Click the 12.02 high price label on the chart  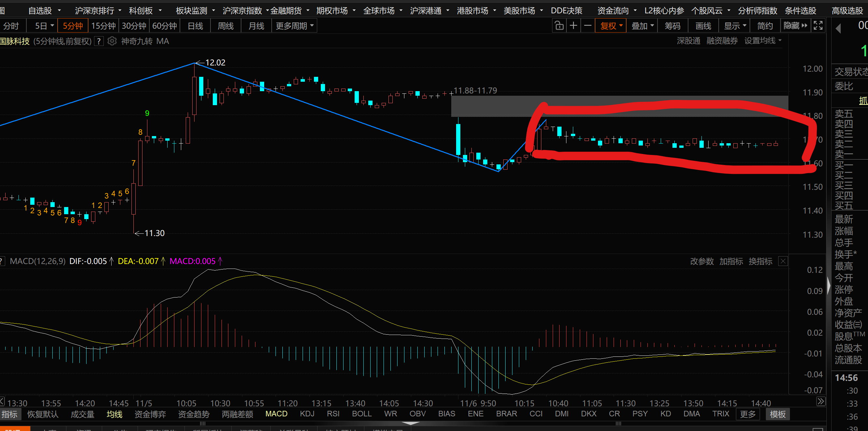[x=215, y=63]
